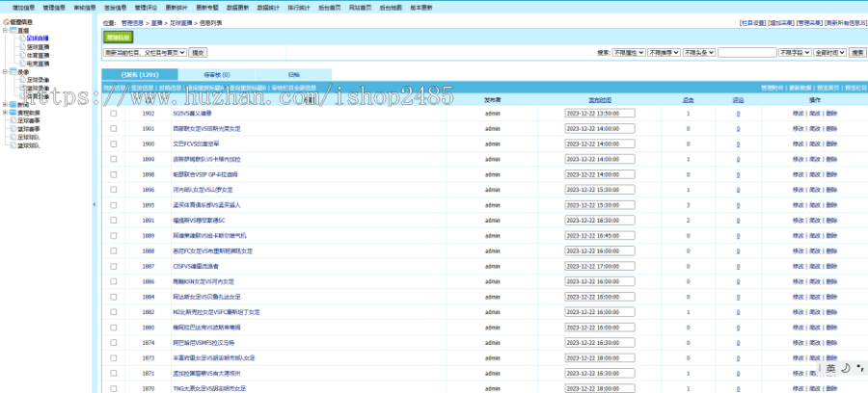Click the page icon next to 篮球赛事

click(x=13, y=128)
